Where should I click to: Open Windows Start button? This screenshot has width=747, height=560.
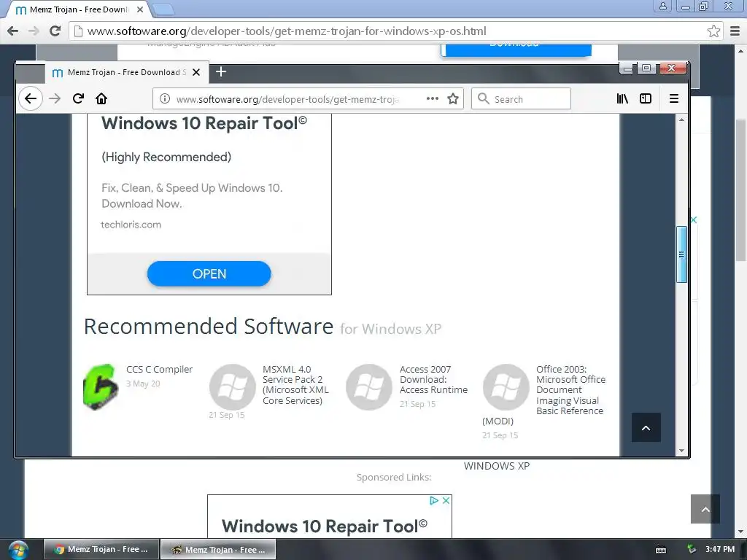click(18, 550)
